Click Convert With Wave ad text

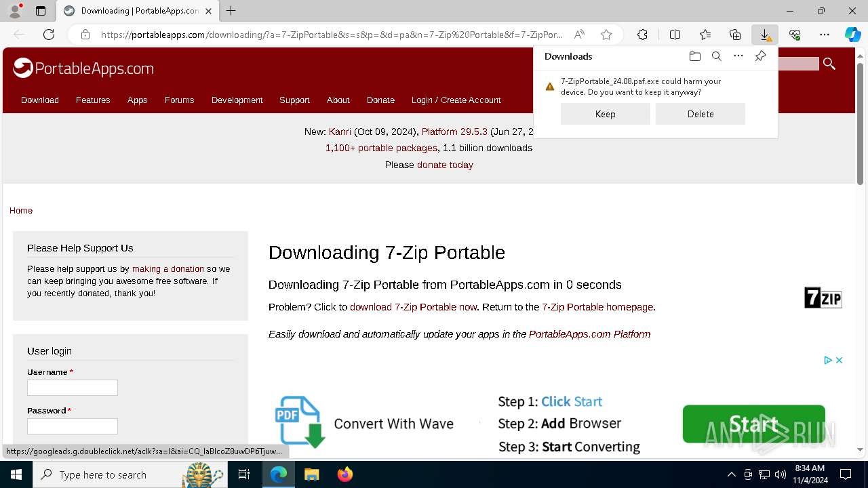(x=393, y=424)
